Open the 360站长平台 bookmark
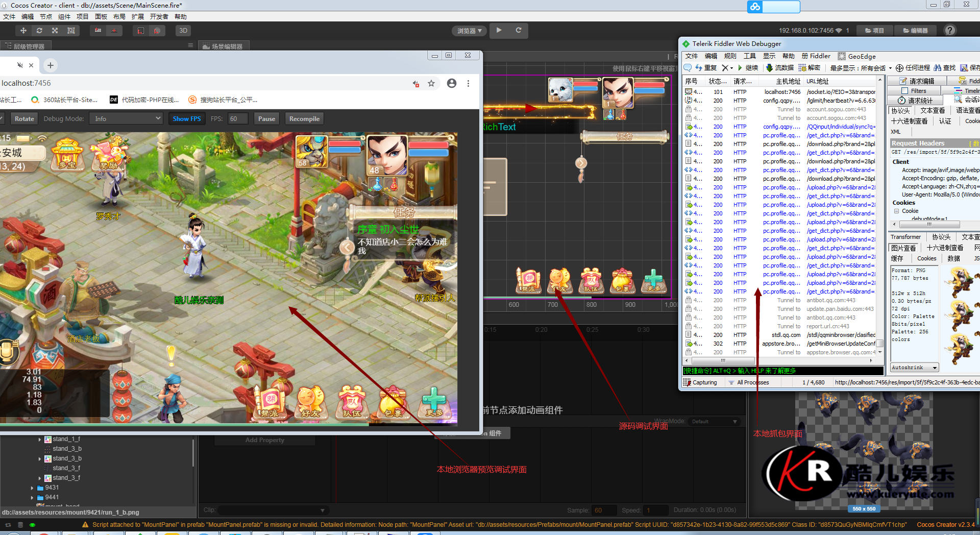The image size is (980, 535). click(64, 100)
